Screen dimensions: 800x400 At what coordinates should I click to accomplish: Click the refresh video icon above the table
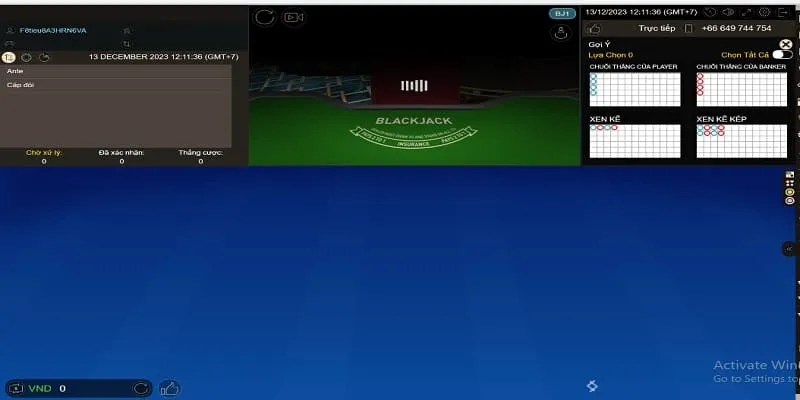(265, 17)
